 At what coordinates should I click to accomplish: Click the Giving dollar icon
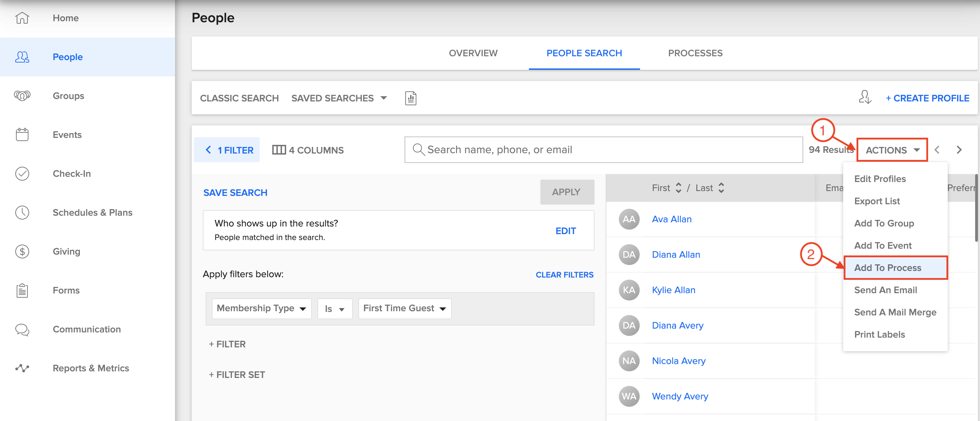(22, 251)
